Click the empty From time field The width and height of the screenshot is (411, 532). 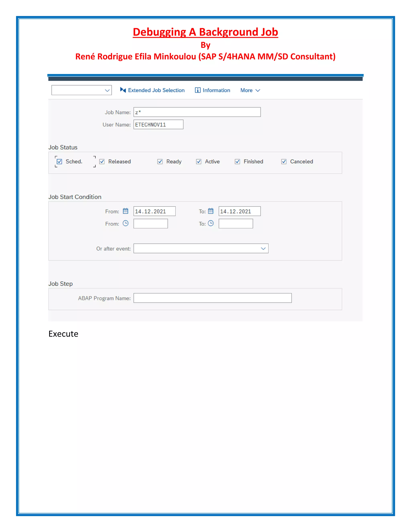click(x=151, y=224)
